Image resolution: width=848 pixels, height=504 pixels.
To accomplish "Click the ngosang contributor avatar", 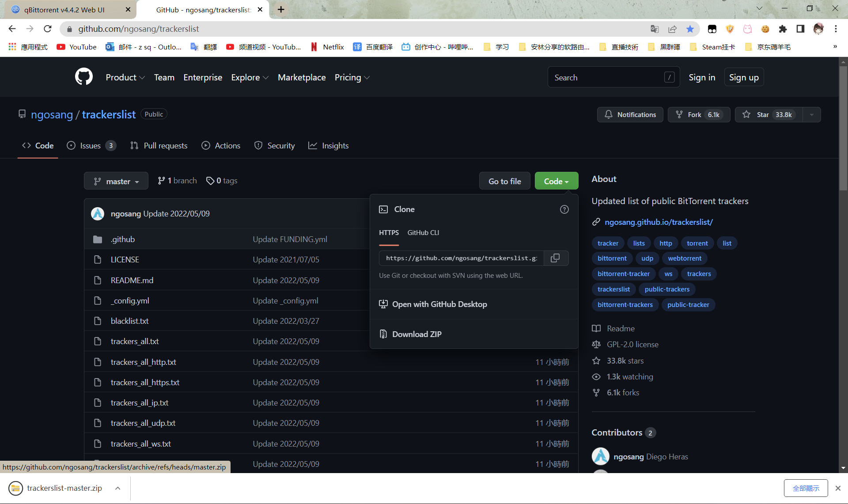I will pos(600,456).
